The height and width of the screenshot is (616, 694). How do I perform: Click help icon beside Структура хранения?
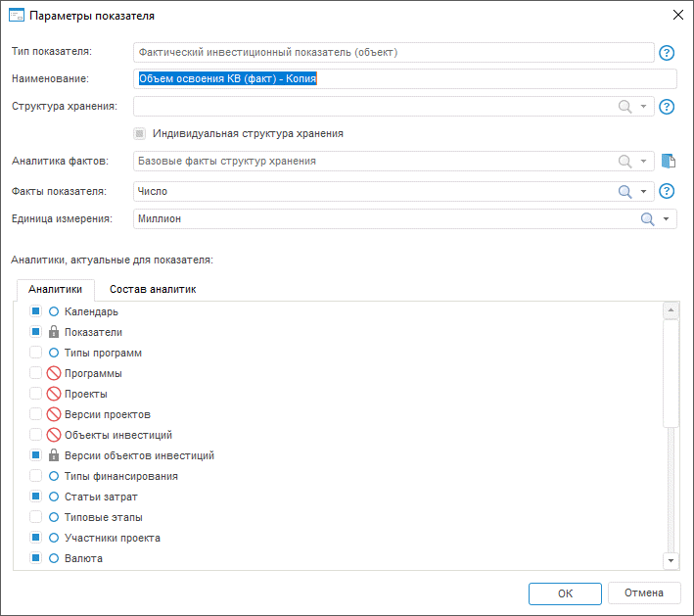668,107
